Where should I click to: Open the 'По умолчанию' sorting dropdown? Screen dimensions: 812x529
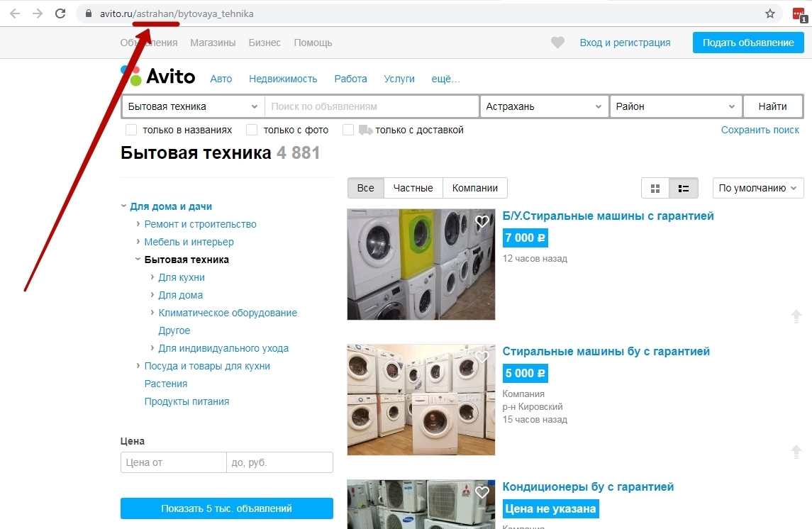757,188
